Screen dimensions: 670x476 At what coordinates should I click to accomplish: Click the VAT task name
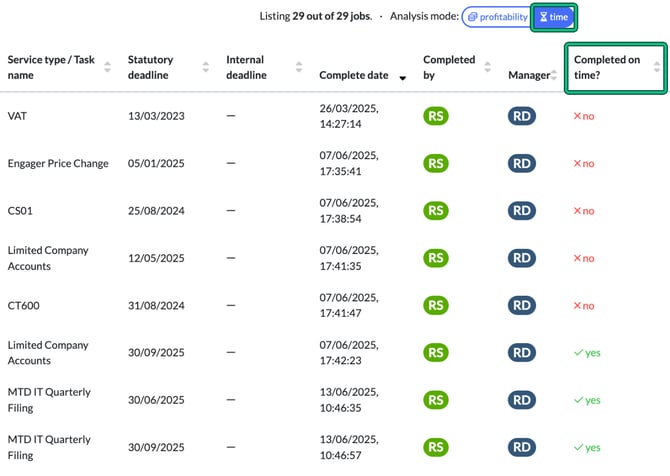(17, 116)
